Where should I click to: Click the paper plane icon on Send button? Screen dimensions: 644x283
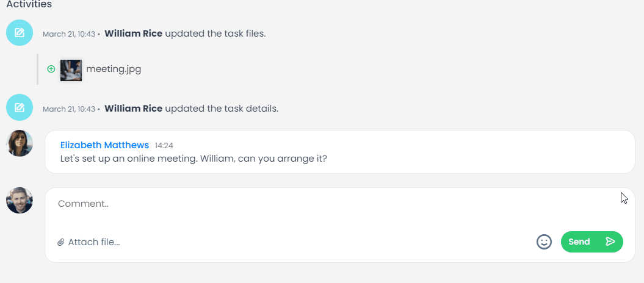pyautogui.click(x=610, y=242)
